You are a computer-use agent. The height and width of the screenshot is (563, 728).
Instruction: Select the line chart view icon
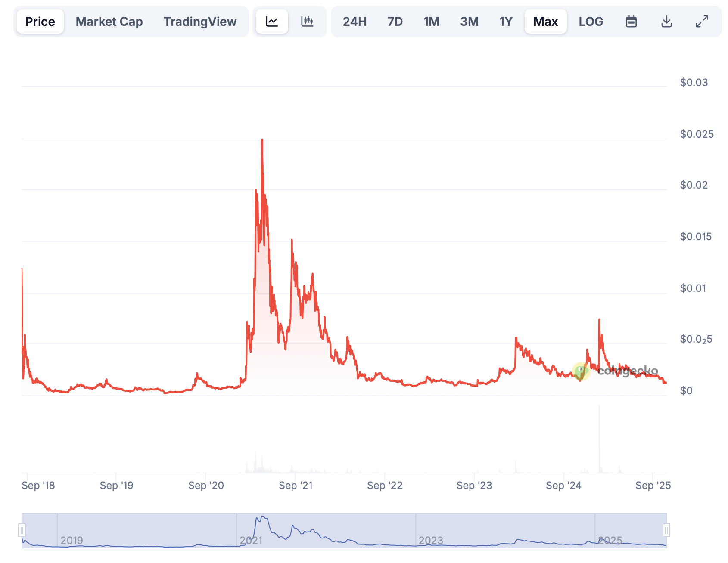coord(272,22)
